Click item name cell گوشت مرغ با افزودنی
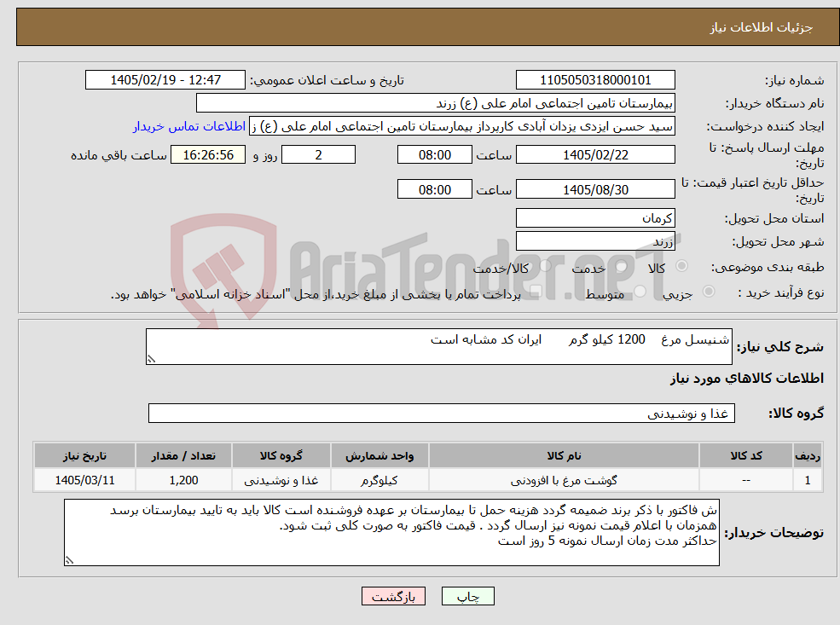 pyautogui.click(x=564, y=480)
